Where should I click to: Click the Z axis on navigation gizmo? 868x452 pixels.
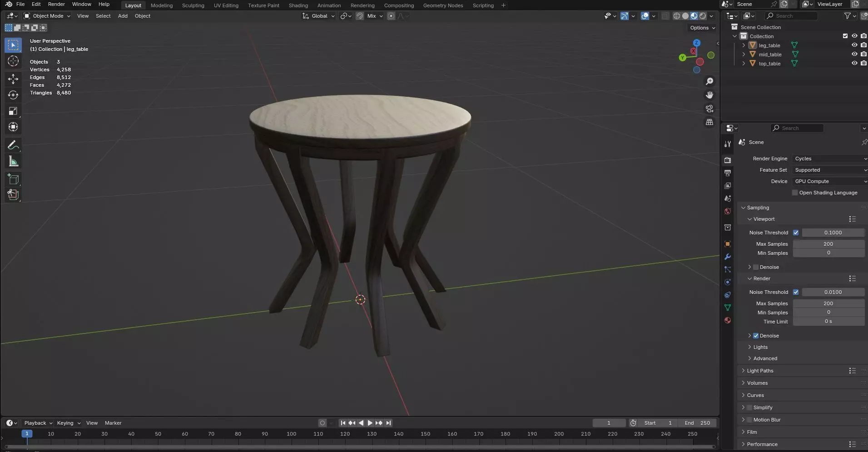pos(696,43)
